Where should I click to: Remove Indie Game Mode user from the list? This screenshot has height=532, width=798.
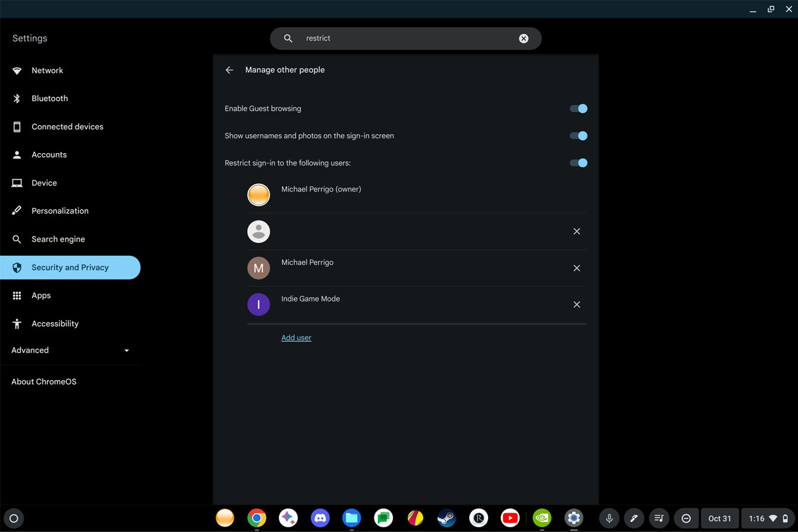click(577, 305)
